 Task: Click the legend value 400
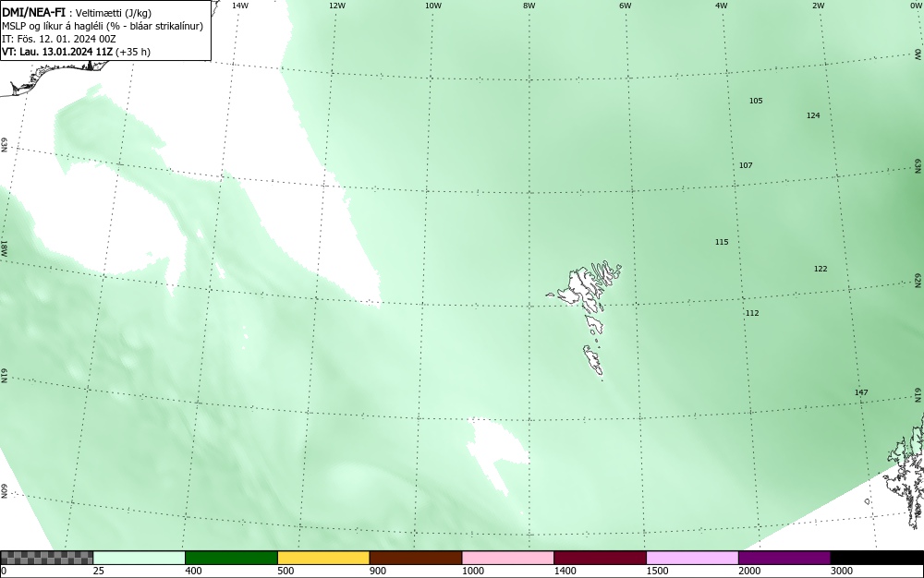(193, 571)
